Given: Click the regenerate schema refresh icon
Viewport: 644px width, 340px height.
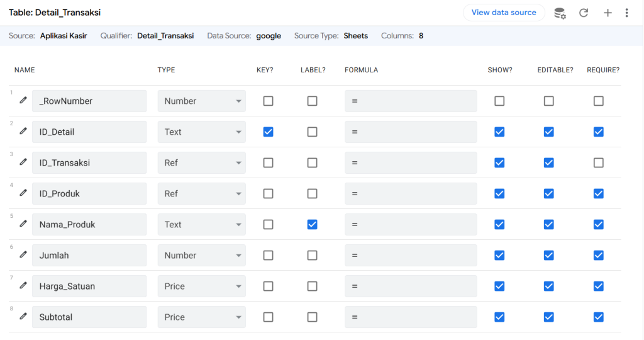Looking at the screenshot, I should 584,13.
